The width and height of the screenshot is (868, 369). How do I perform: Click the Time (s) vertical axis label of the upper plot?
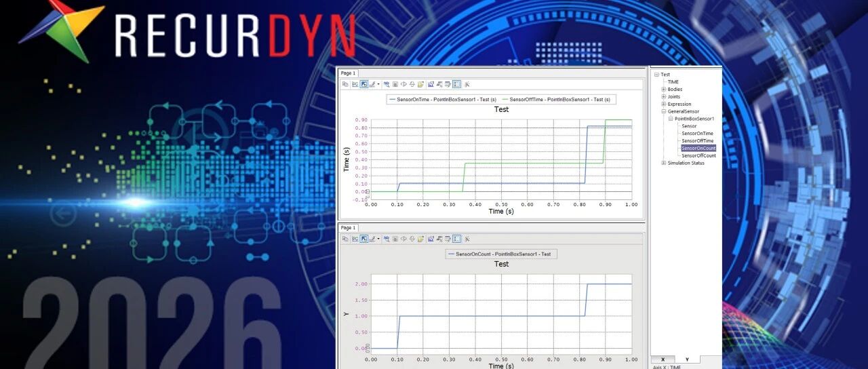[x=347, y=159]
